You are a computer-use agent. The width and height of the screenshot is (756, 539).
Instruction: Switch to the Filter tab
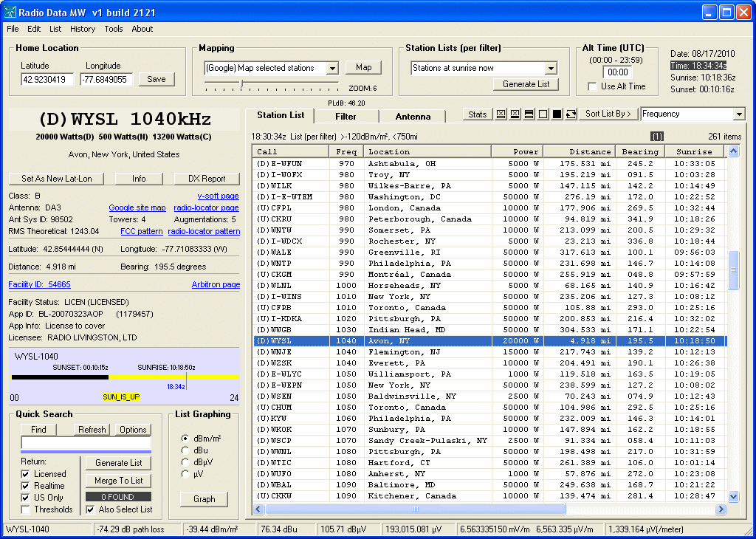tap(346, 116)
